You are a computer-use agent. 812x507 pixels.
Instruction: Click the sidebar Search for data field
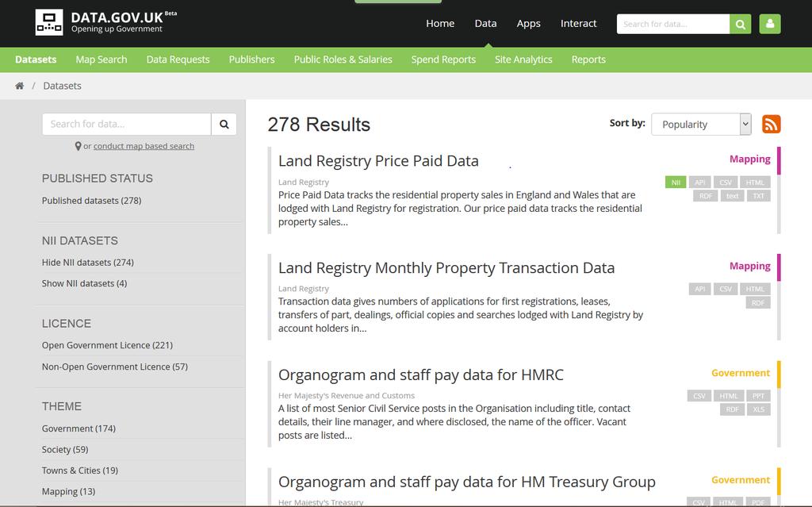pyautogui.click(x=127, y=124)
